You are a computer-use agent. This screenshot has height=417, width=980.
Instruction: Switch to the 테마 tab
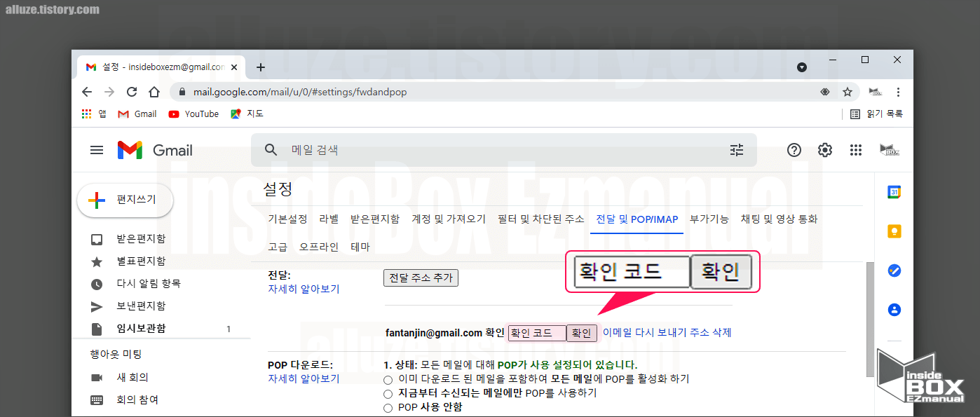point(360,247)
